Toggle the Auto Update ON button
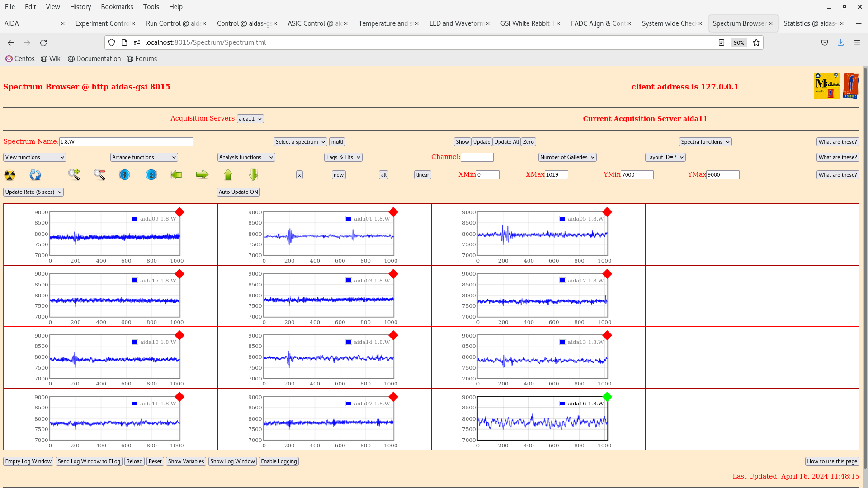Viewport: 868px width, 488px height. pyautogui.click(x=238, y=192)
